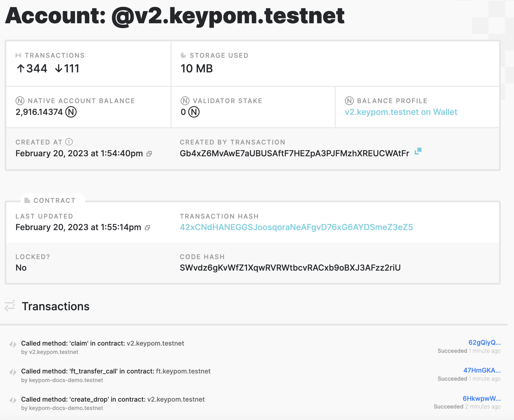
Task: Click the claim transaction code icon
Action: (x=13, y=344)
